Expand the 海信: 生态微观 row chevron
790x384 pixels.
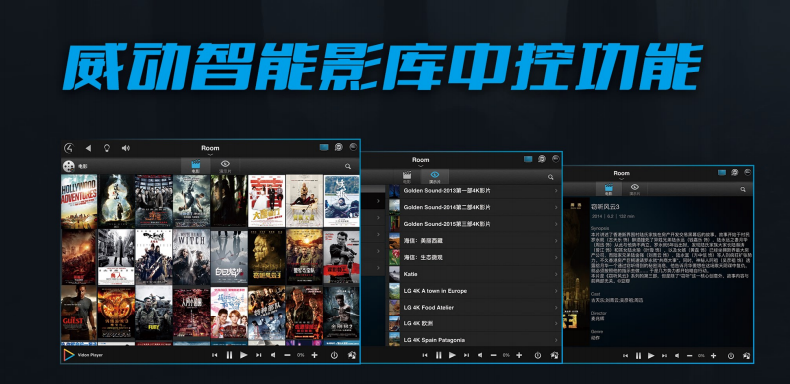click(556, 257)
